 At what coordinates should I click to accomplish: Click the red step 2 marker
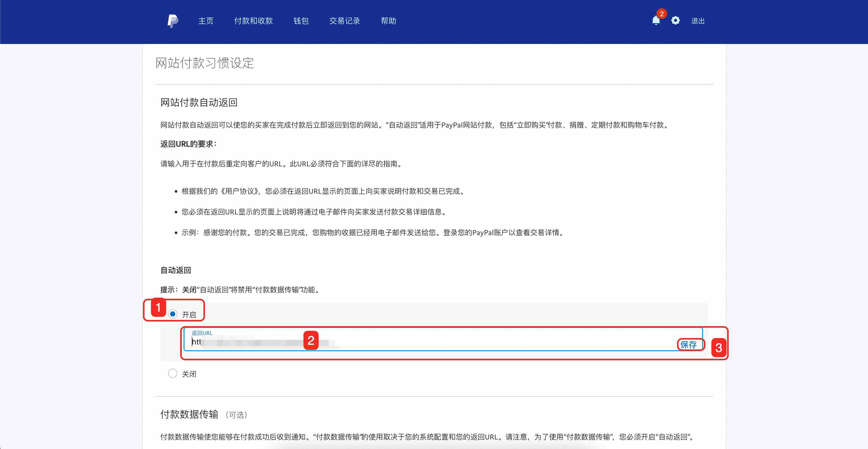pyautogui.click(x=311, y=340)
